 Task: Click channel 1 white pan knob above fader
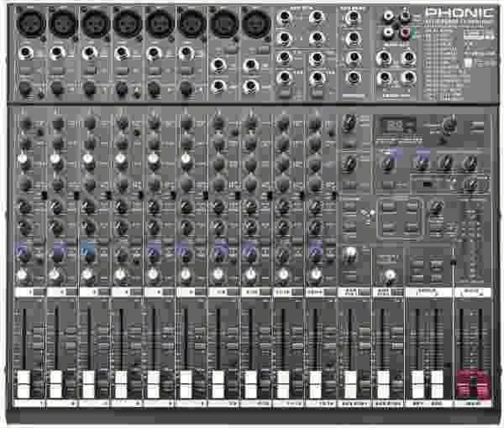coord(22,275)
